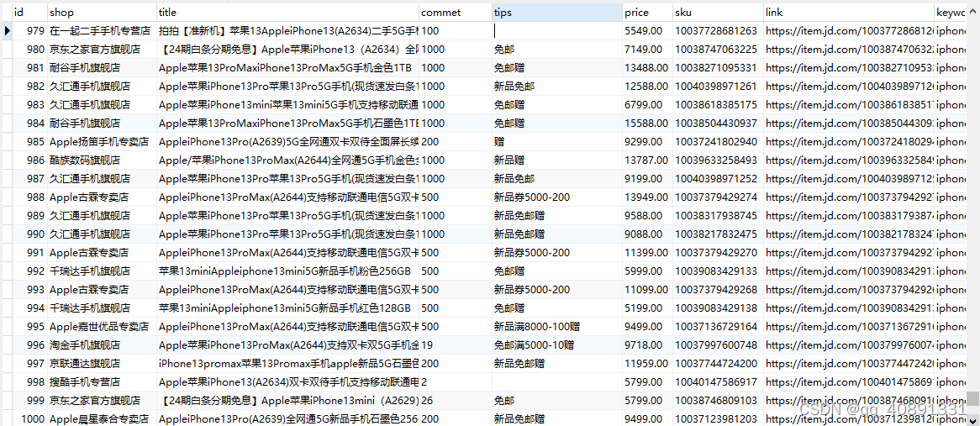Select tips cell 免邮满5000-10赠
The image size is (980, 426).
(557, 344)
